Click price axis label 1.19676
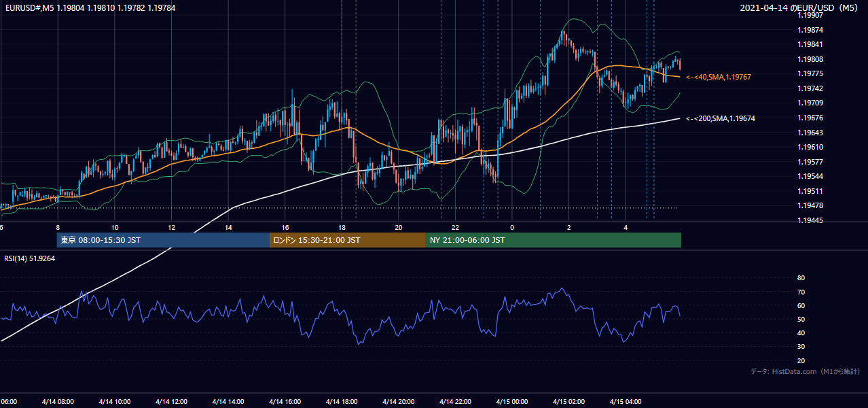 pyautogui.click(x=811, y=118)
